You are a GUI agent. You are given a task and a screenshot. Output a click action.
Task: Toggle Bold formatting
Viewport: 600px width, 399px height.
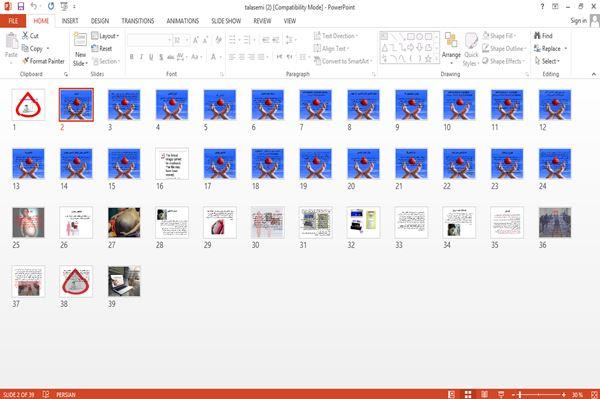(132, 57)
